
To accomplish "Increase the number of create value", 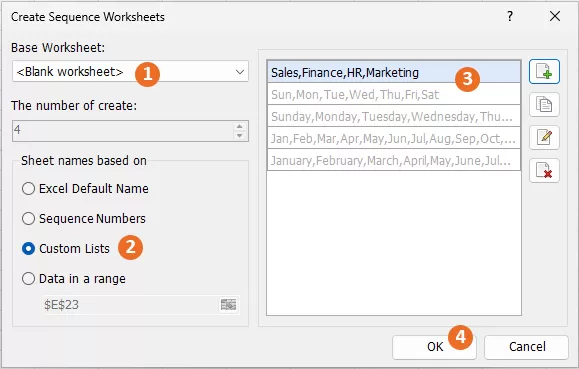I will coord(240,126).
